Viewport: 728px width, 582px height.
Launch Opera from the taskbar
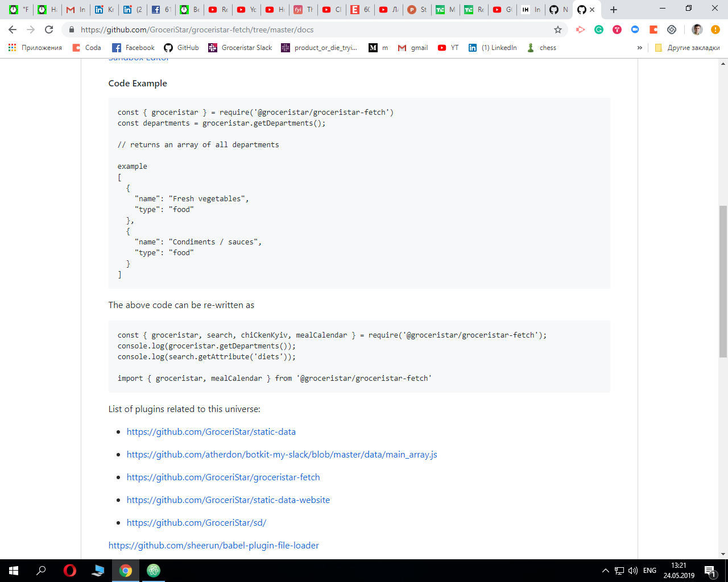click(69, 571)
